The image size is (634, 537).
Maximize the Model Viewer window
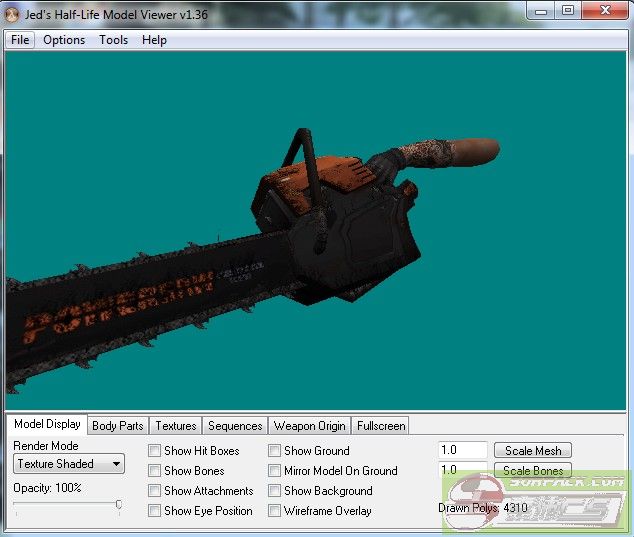[x=568, y=10]
